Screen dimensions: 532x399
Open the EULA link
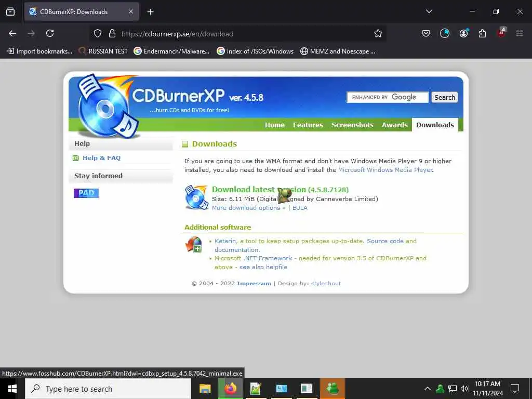(x=300, y=208)
